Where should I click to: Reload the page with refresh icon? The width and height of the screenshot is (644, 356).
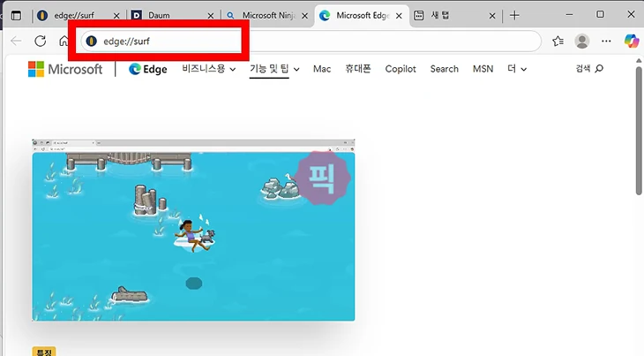click(x=41, y=41)
